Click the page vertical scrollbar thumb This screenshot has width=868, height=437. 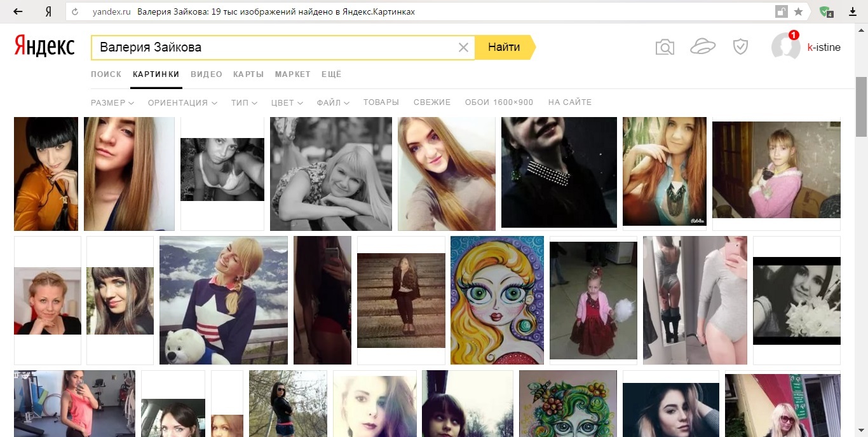pyautogui.click(x=862, y=106)
